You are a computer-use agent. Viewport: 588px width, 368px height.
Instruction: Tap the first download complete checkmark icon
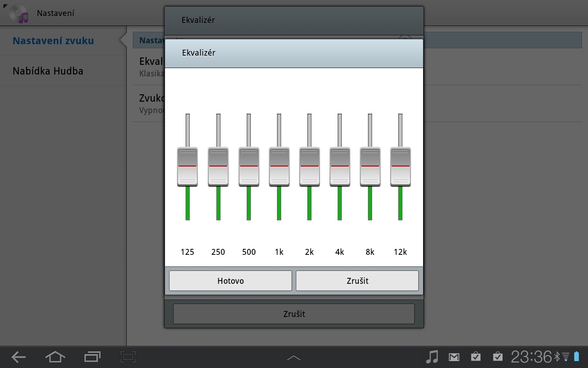click(476, 356)
